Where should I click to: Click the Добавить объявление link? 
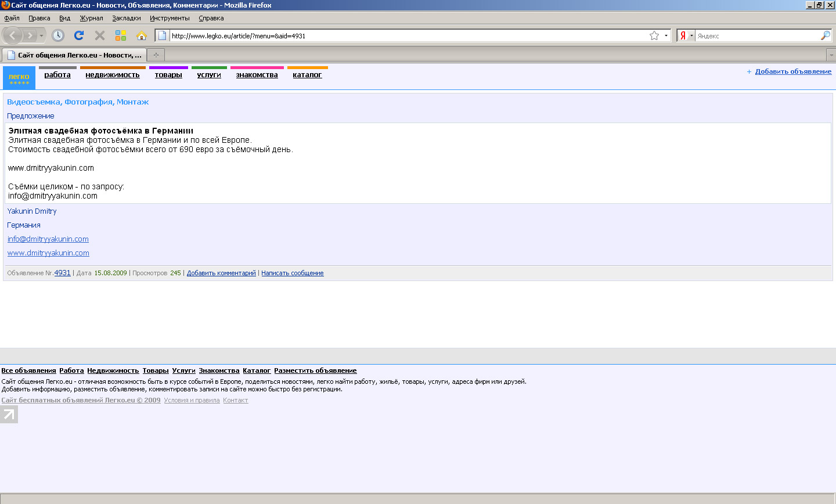(x=793, y=71)
